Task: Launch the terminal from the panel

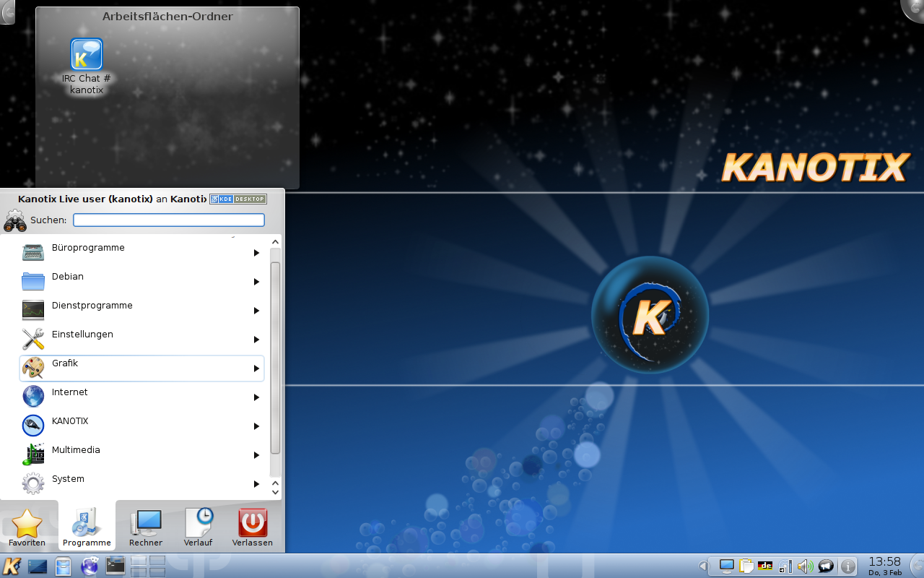Action: click(x=115, y=566)
